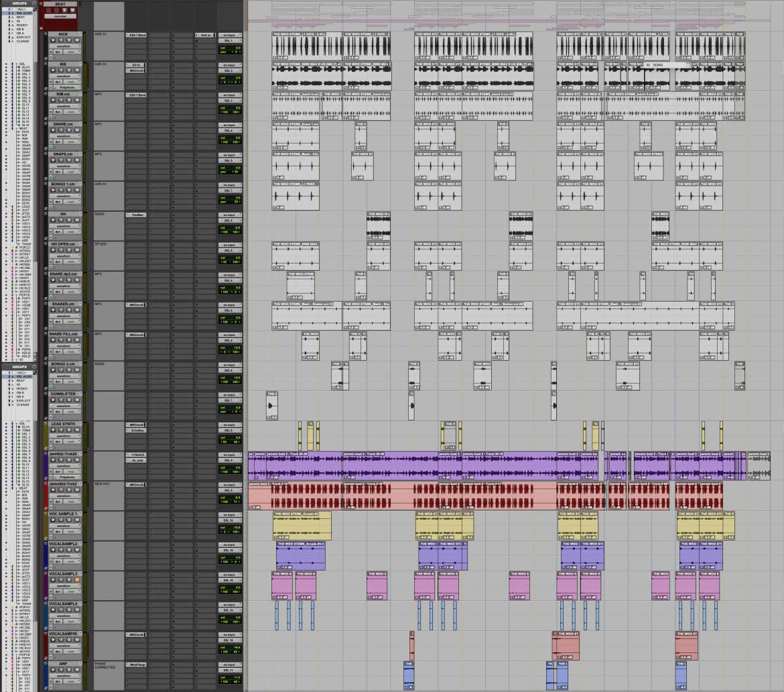784x692 pixels.
Task: Select the BEAT group in the top GROUPS list
Action: click(21, 17)
